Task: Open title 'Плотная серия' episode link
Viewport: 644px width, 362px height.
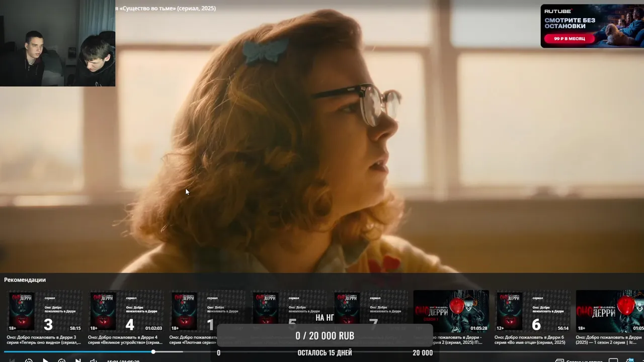Action: coord(193,340)
